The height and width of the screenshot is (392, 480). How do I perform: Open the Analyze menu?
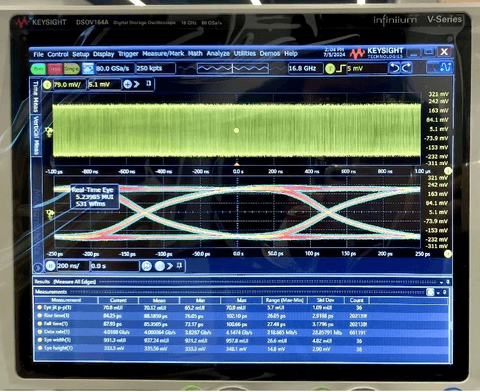[218, 54]
